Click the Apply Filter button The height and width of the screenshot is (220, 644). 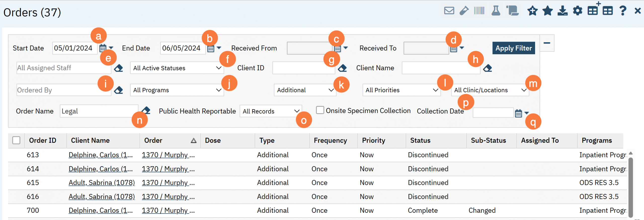click(x=513, y=48)
